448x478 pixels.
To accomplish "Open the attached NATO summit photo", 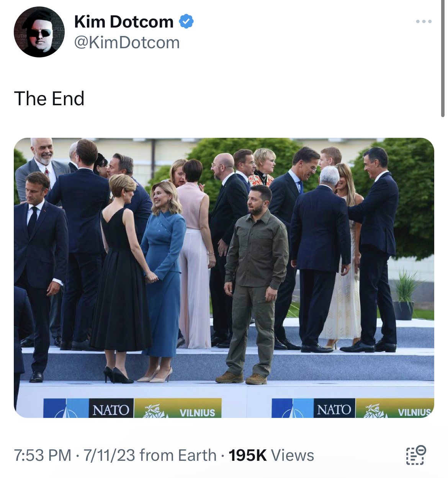I will point(224,277).
